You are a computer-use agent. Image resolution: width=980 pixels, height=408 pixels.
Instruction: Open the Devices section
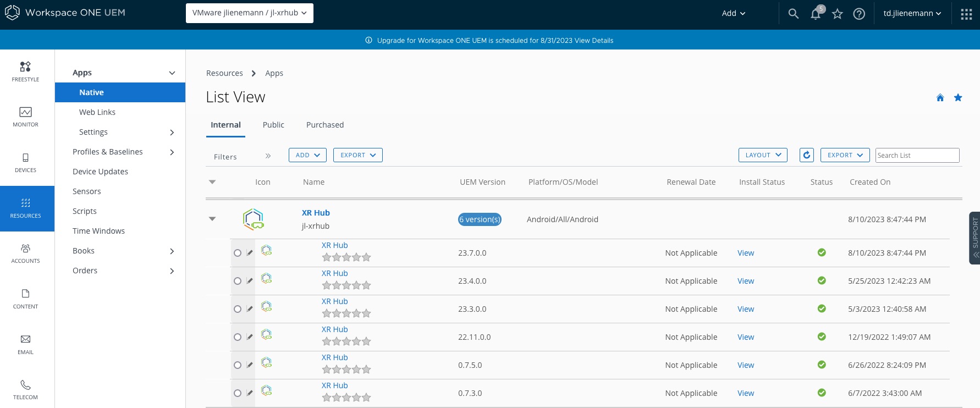[26, 163]
